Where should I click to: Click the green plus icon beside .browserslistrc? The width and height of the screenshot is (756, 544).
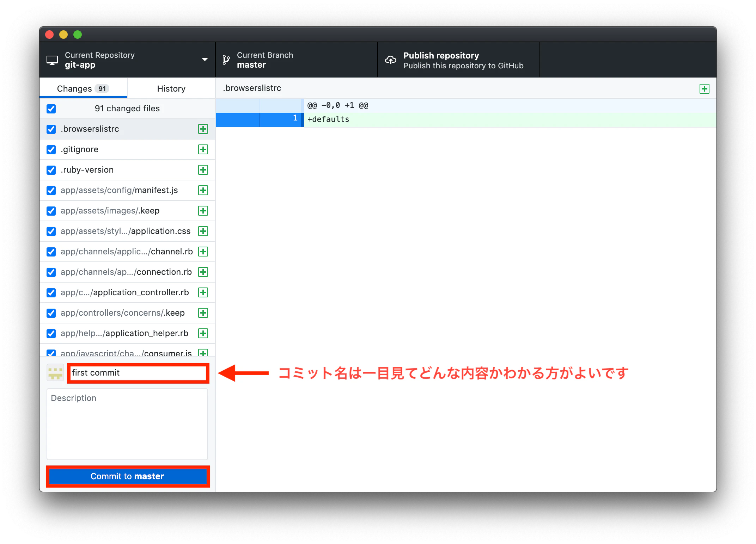click(203, 129)
